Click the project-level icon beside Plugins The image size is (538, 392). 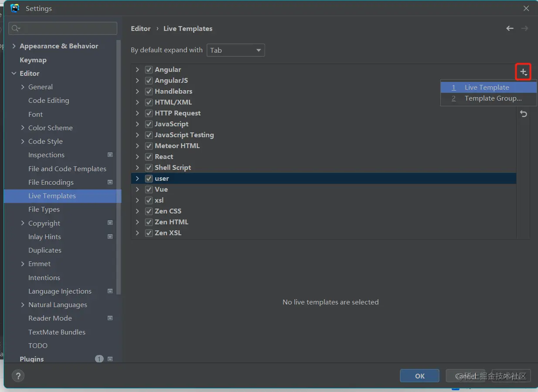click(x=110, y=359)
